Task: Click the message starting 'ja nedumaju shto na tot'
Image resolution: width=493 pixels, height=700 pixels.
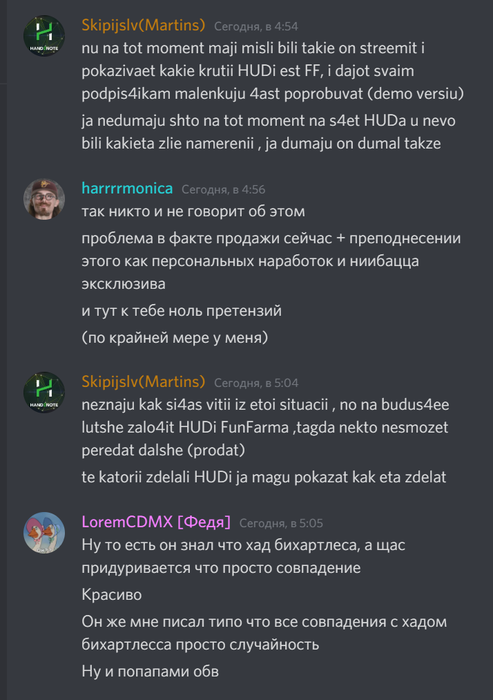Action: 268,132
